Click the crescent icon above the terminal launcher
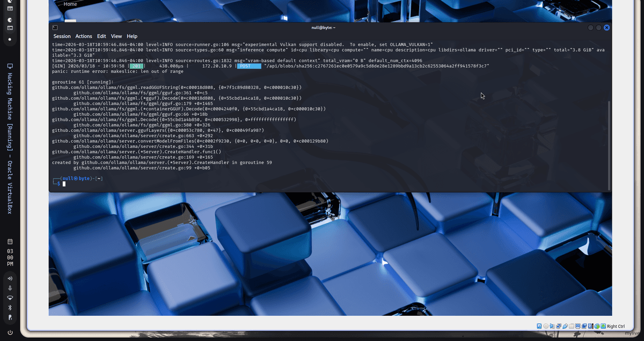The image size is (644, 341). coord(10,20)
